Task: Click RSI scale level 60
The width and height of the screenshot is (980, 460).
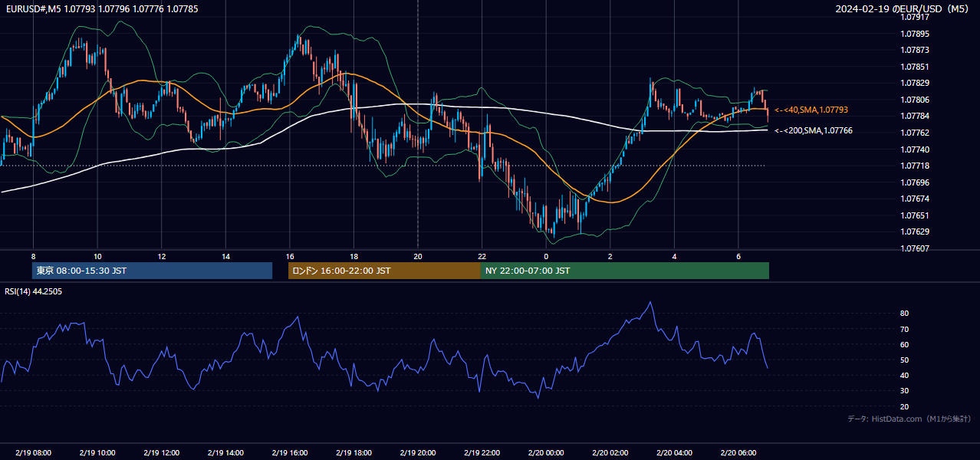Action: click(904, 344)
